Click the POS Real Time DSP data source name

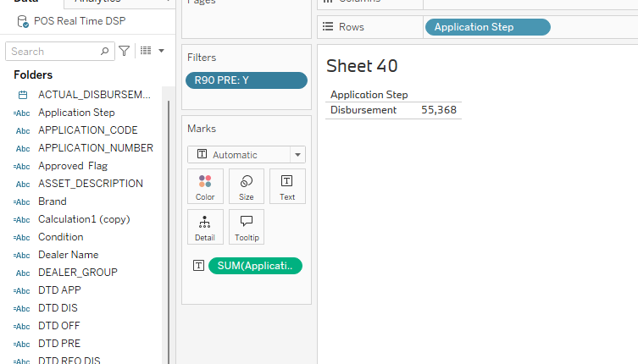pyautogui.click(x=80, y=21)
